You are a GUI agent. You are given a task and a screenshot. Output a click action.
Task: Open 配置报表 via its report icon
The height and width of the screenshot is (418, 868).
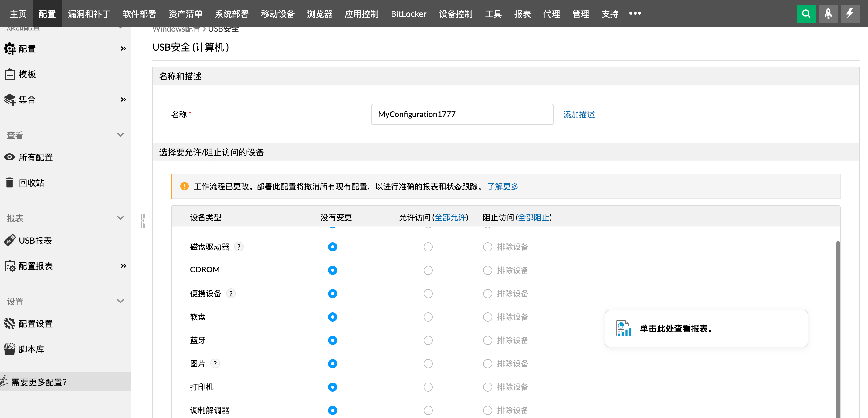(x=10, y=266)
